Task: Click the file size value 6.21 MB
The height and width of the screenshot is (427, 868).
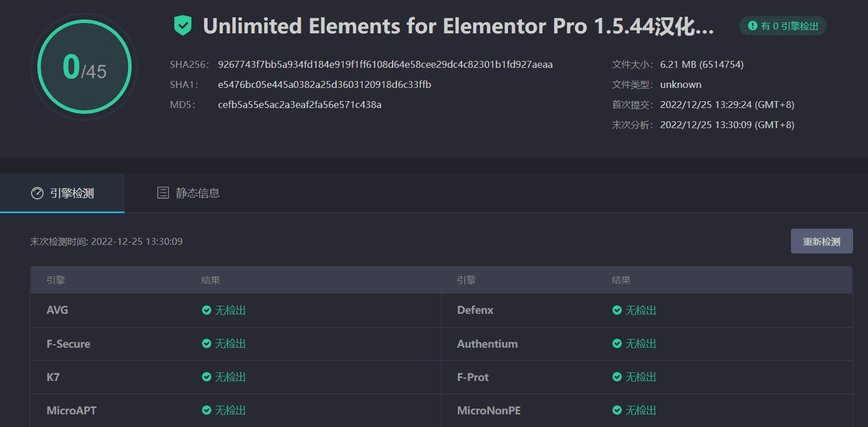Action: [x=702, y=64]
